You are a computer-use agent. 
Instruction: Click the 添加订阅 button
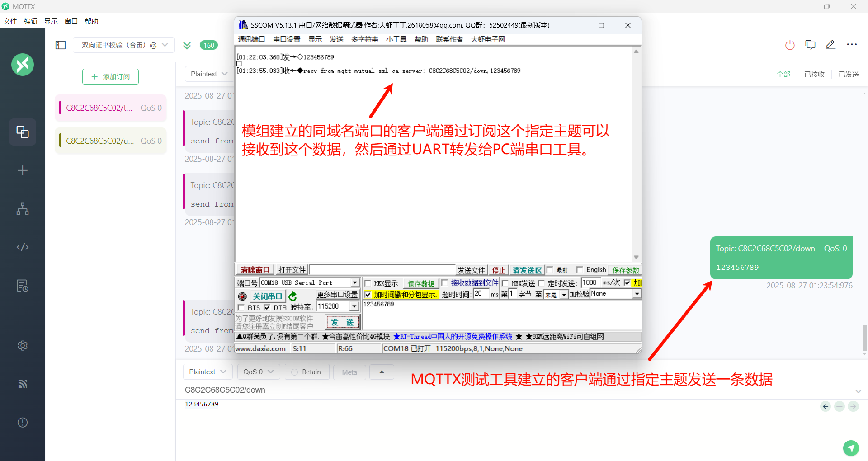coord(110,77)
